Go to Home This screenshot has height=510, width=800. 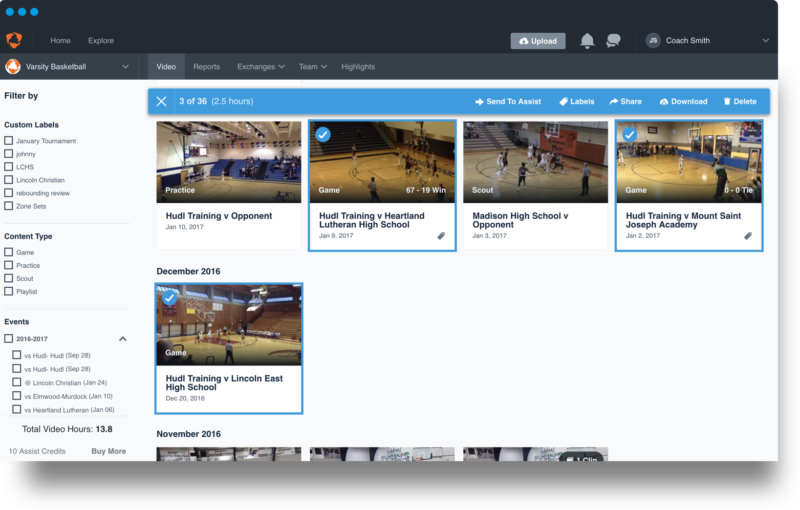[60, 40]
